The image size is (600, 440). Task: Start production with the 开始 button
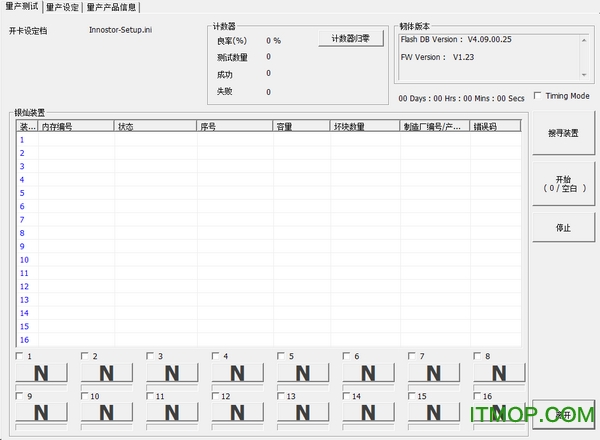[563, 182]
